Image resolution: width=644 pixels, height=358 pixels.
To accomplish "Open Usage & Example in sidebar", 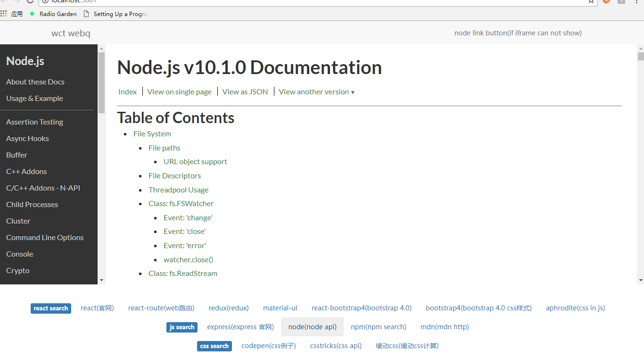I will click(x=34, y=99).
